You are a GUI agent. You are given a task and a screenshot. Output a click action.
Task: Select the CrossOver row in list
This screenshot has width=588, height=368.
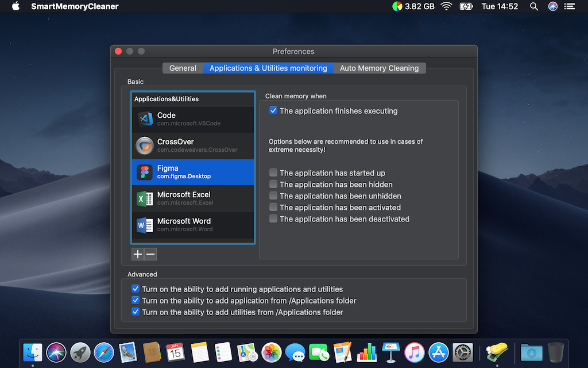193,145
